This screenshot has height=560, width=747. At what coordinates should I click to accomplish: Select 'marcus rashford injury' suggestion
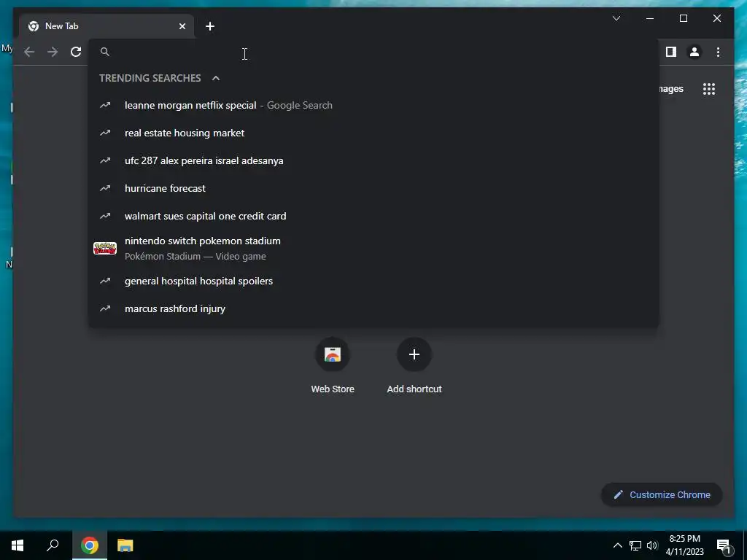373,308
